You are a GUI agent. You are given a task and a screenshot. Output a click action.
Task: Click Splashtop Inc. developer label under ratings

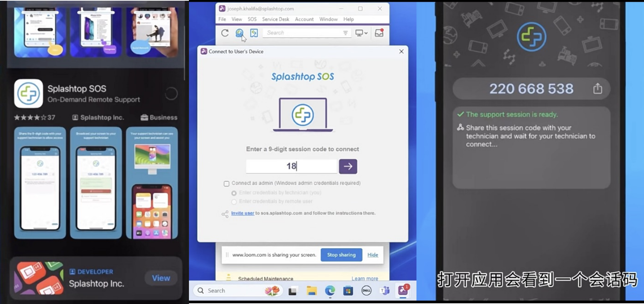pos(98,118)
